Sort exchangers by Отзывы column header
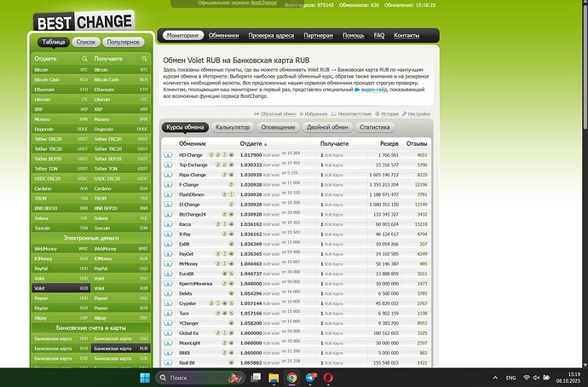The width and height of the screenshot is (588, 387). [416, 144]
